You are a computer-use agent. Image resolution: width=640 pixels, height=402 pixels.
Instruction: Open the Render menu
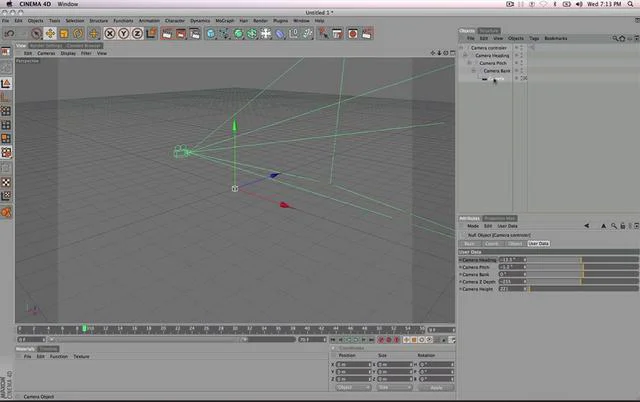pos(260,20)
